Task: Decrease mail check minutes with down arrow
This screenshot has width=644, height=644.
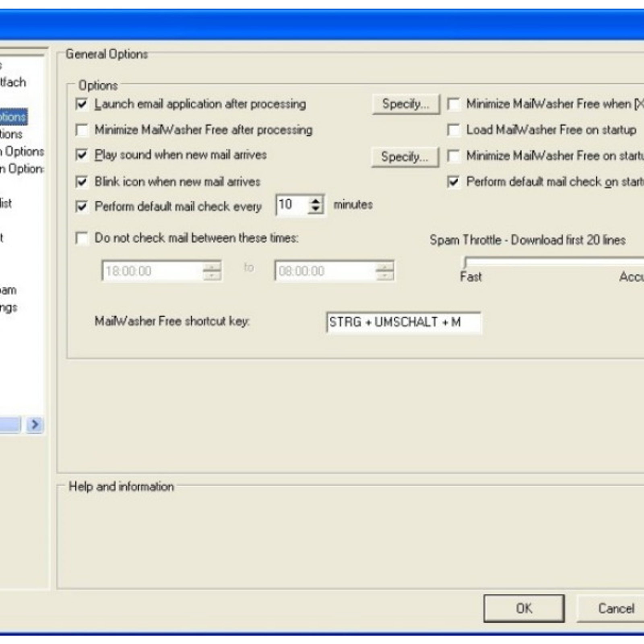Action: click(316, 210)
